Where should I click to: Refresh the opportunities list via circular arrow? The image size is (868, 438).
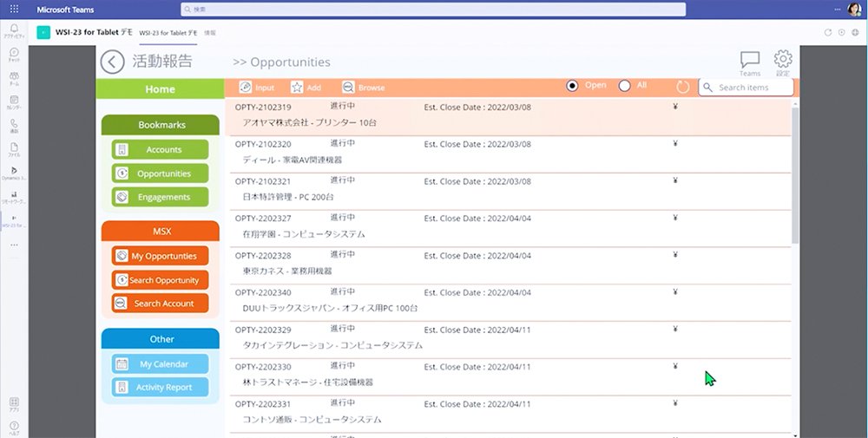tap(683, 87)
